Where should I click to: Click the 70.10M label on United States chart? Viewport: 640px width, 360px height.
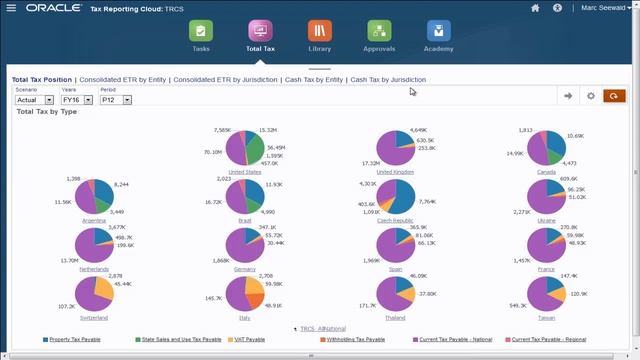click(213, 152)
